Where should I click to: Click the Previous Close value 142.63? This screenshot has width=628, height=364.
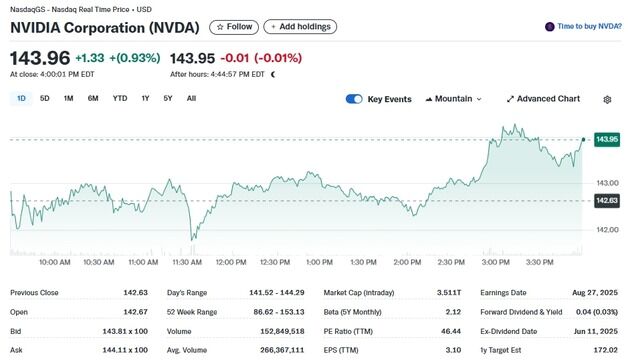[x=135, y=293]
